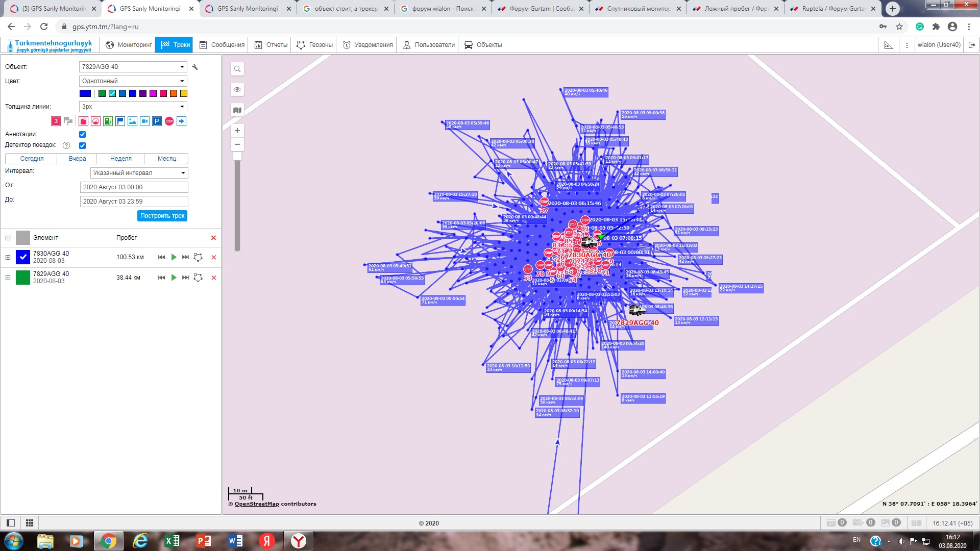Toggle the STOP markers icon
The width and height of the screenshot is (980, 551).
[169, 121]
